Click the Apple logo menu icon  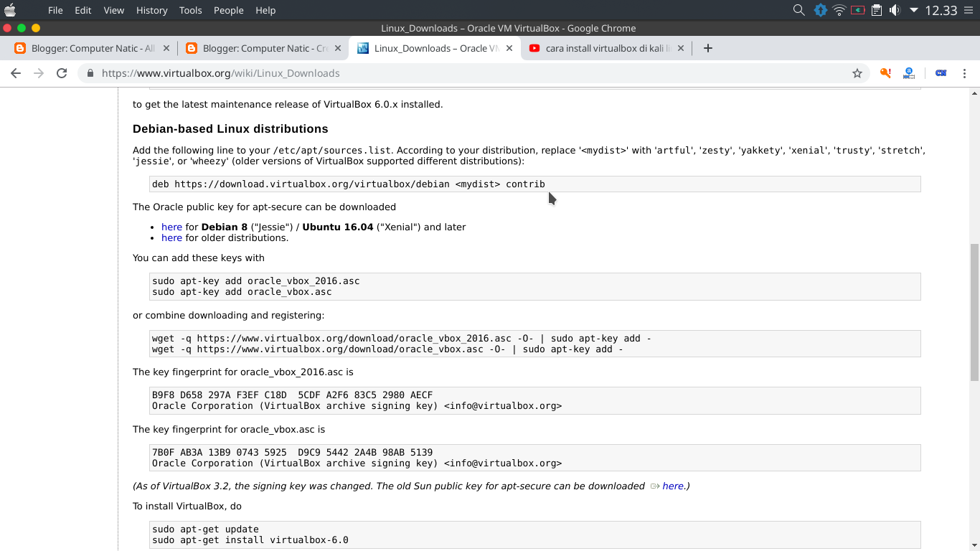pos(10,10)
